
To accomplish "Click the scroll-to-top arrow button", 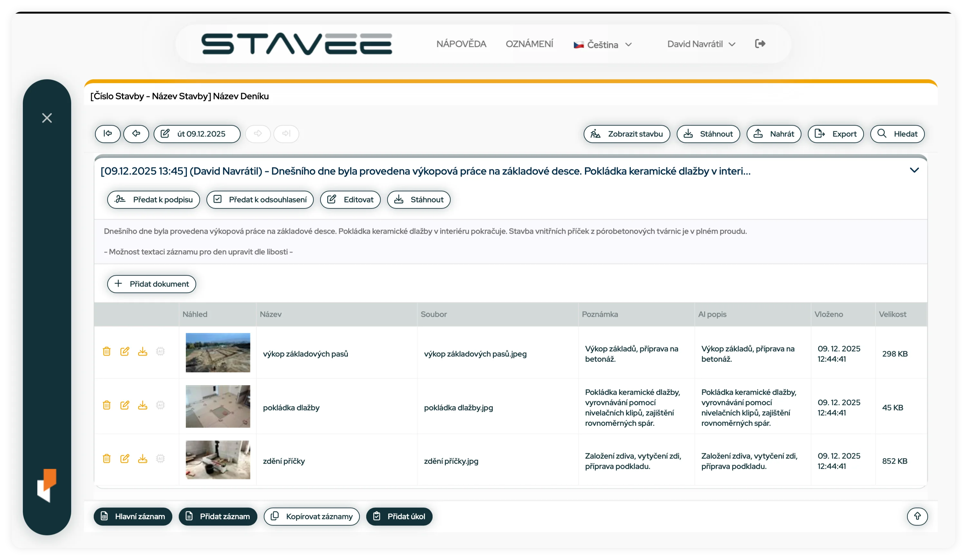I will 917,516.
